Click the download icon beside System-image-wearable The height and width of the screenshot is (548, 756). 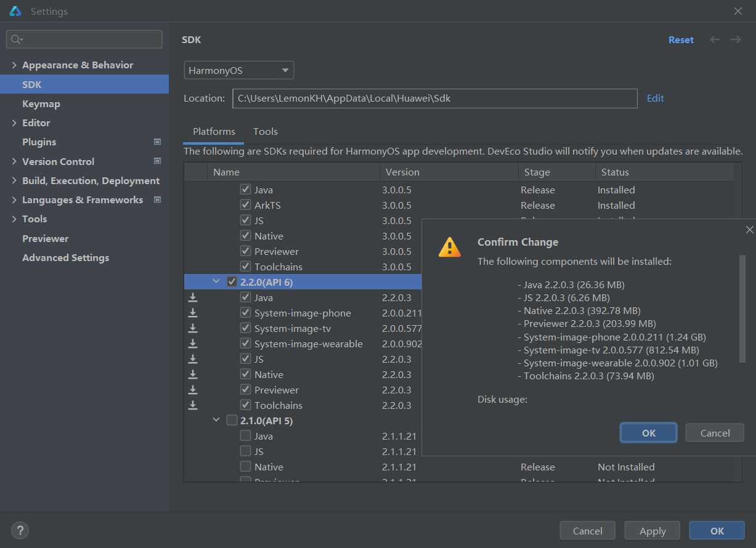coord(193,344)
